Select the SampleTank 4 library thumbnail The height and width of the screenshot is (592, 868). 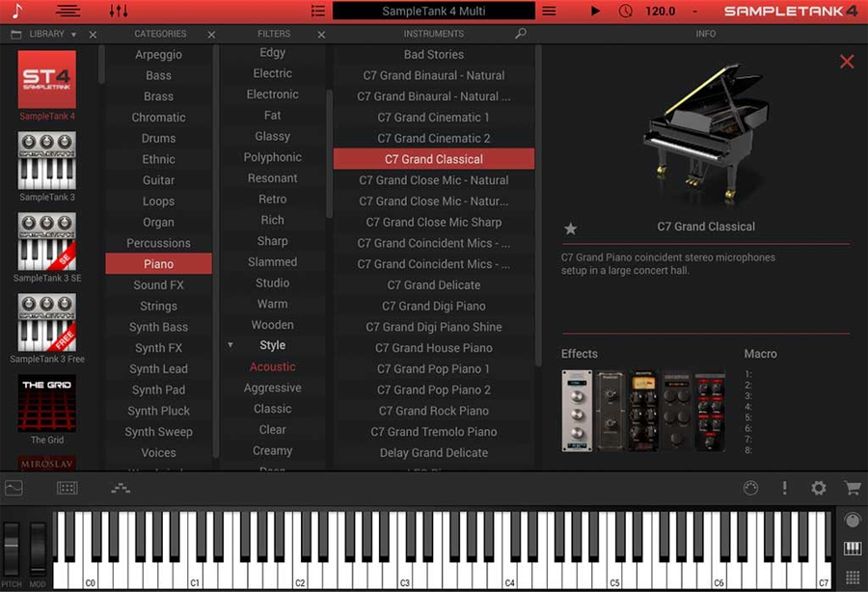tap(47, 80)
